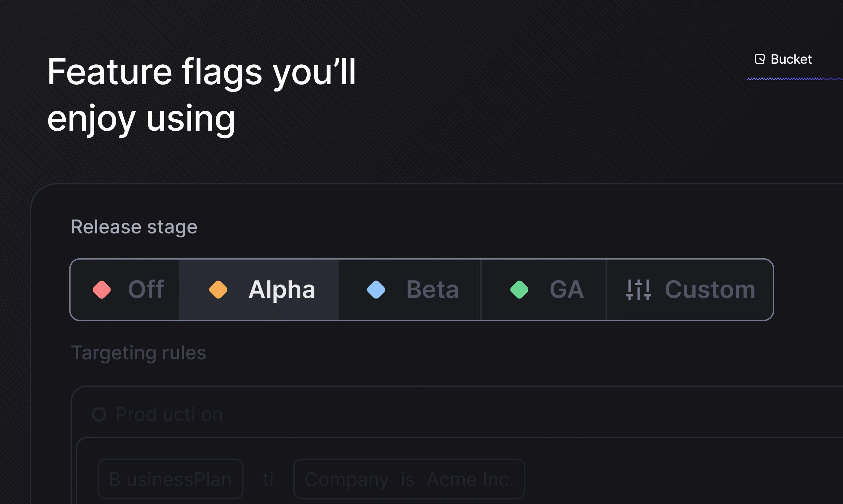Screen dimensions: 843x504
Task: Click the sliders icon next to Custom
Action: 638,289
